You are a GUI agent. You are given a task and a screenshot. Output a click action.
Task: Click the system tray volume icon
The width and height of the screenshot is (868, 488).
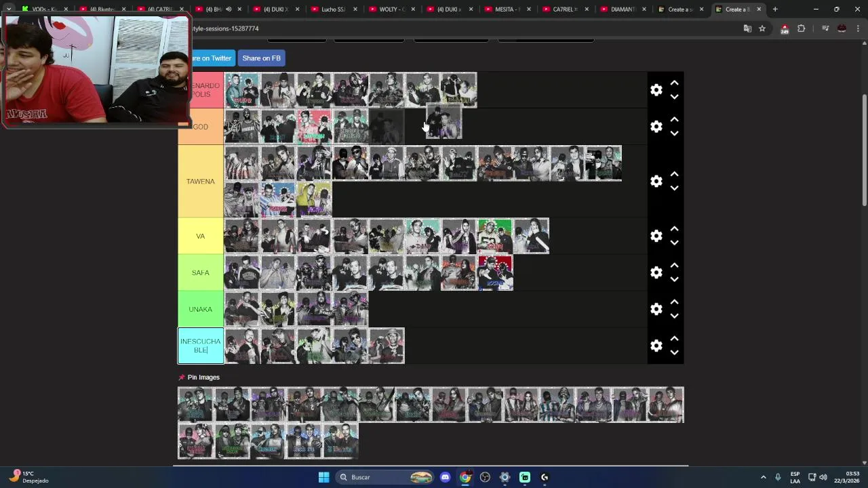823,477
